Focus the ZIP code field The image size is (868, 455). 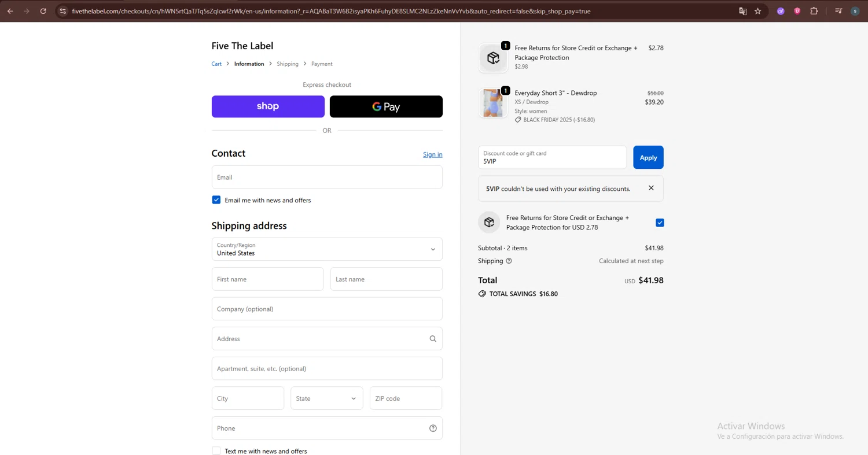tap(406, 398)
